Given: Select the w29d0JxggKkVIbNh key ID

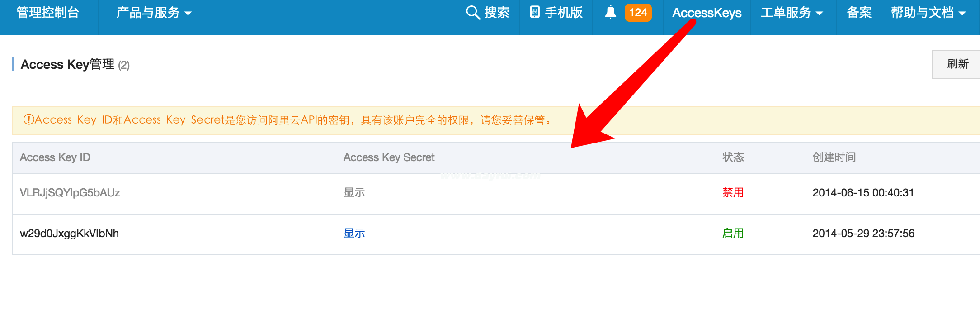Looking at the screenshot, I should [70, 234].
